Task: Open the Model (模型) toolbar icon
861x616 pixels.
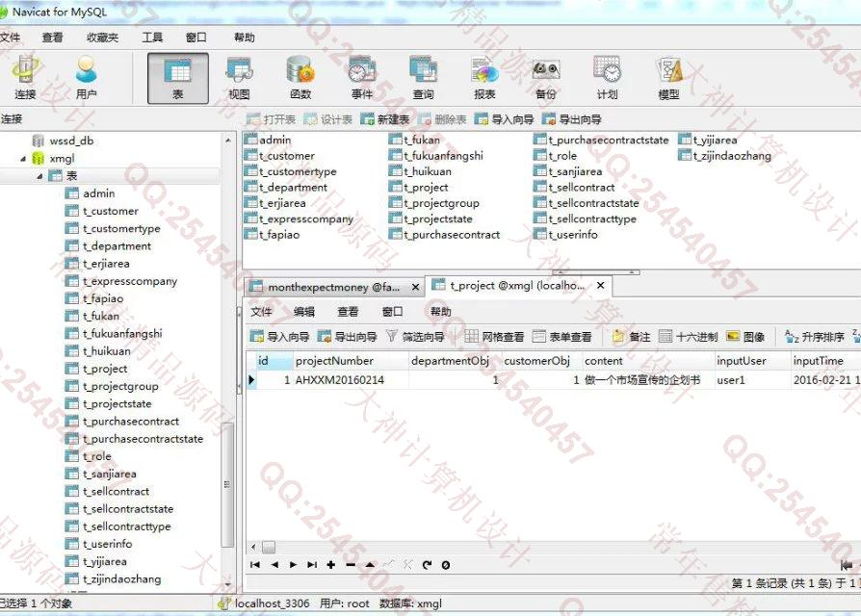Action: (668, 78)
